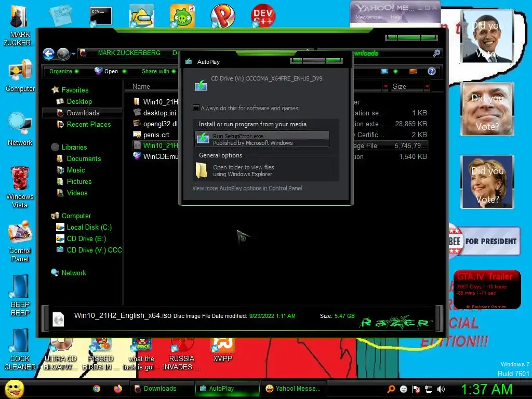Launch the red P application shortcut
The width and height of the screenshot is (532, 399).
coord(222,16)
